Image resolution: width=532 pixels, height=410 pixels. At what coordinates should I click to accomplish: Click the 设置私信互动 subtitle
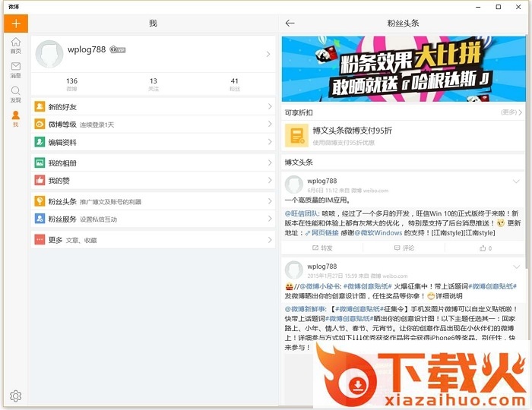[98, 219]
